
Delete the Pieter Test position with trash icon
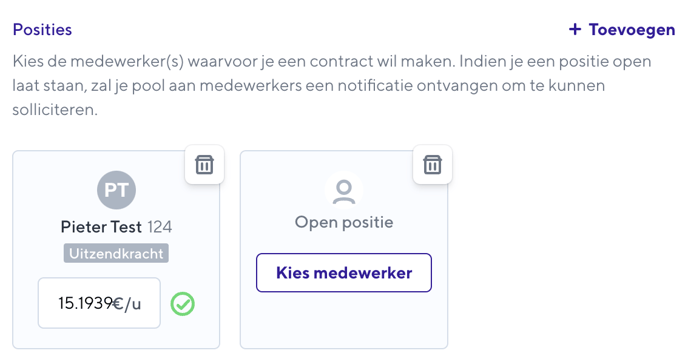pos(204,165)
